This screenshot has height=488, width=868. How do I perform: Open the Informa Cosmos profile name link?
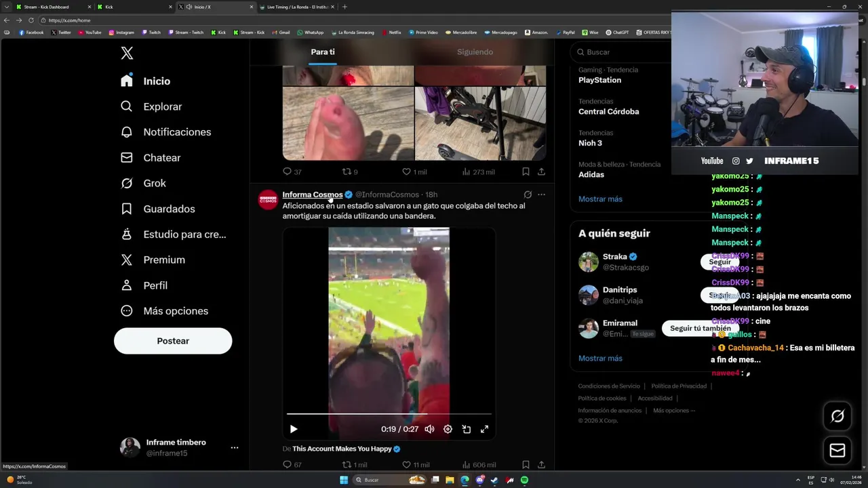tap(313, 195)
